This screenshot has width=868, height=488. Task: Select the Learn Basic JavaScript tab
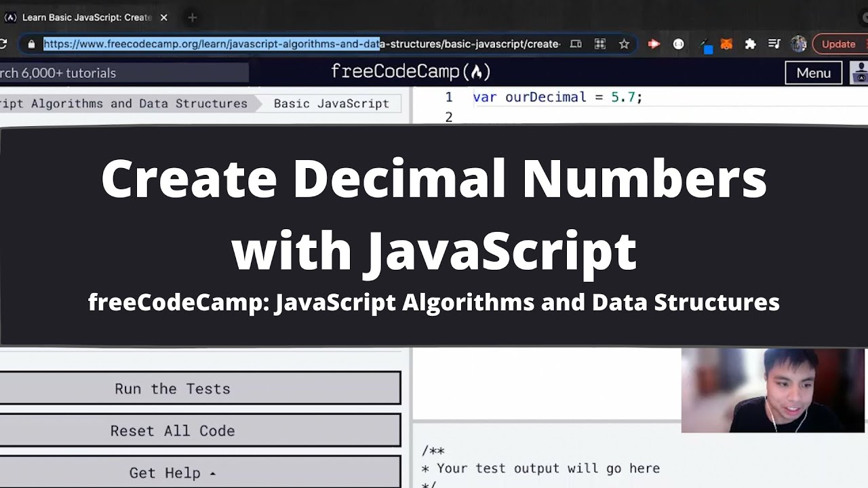87,18
